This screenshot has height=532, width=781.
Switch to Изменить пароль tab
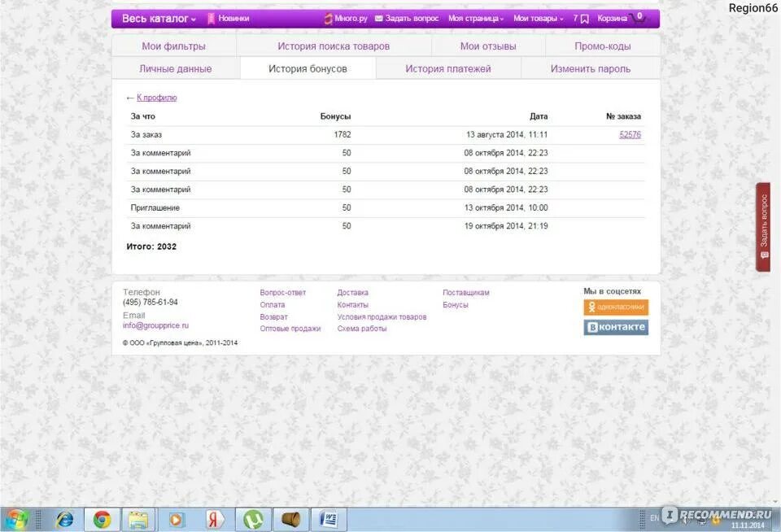(x=591, y=69)
